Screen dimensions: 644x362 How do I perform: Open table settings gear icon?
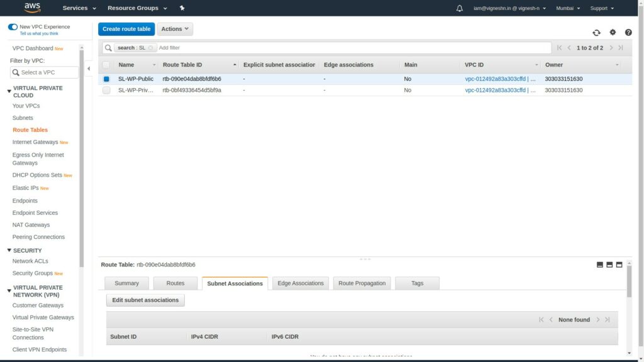(x=613, y=32)
